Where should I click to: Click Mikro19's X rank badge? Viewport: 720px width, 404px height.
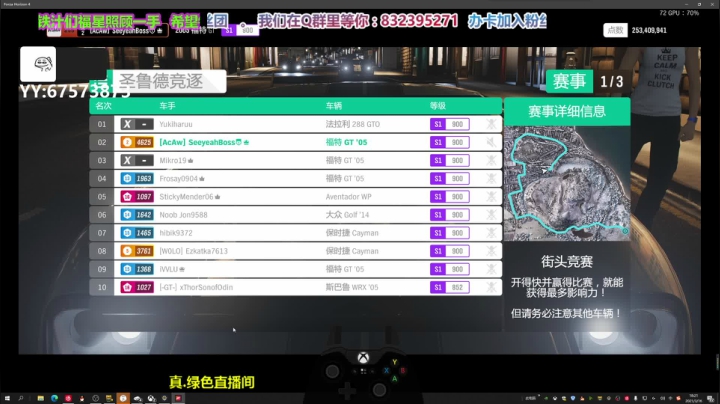[137, 160]
